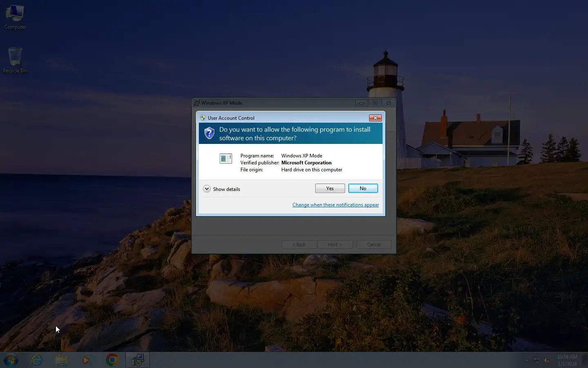Open Change when these notifications appear link

(336, 205)
